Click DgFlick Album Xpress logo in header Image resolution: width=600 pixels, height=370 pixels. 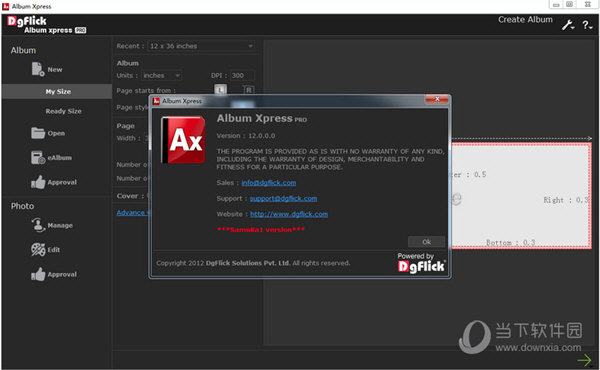(46, 25)
